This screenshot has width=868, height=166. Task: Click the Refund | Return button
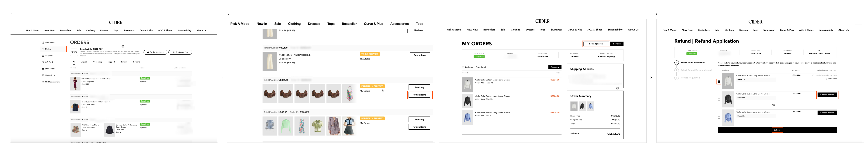(x=596, y=44)
